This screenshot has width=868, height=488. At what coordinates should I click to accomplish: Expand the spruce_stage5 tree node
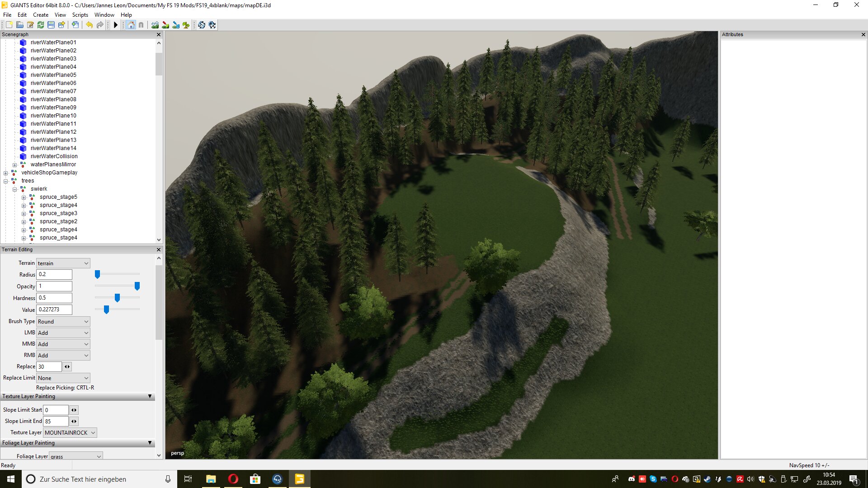click(24, 197)
